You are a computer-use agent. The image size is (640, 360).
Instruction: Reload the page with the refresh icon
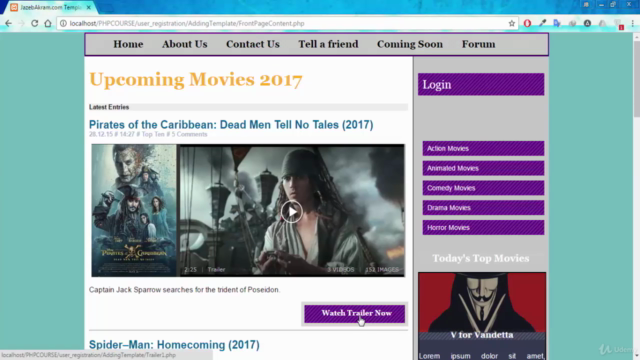(x=35, y=23)
